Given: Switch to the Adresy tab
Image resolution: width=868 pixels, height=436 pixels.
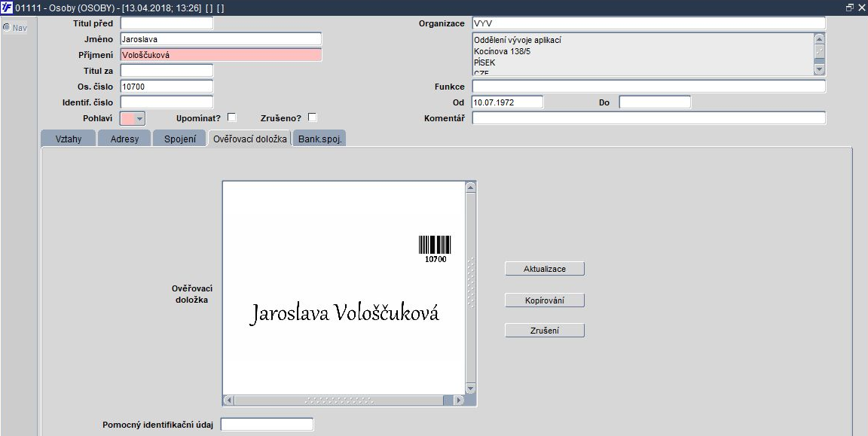Looking at the screenshot, I should [124, 139].
